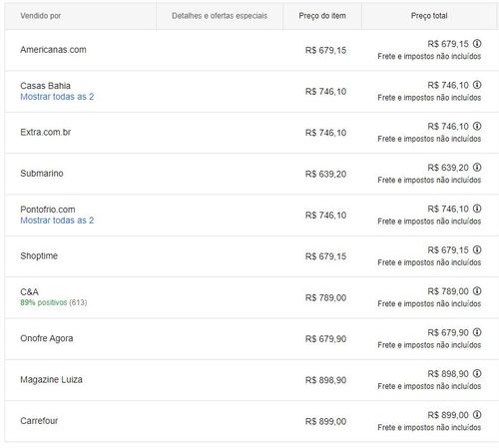Click the info icon in Pontofrio.com row
The image size is (499, 448).
[x=477, y=209]
